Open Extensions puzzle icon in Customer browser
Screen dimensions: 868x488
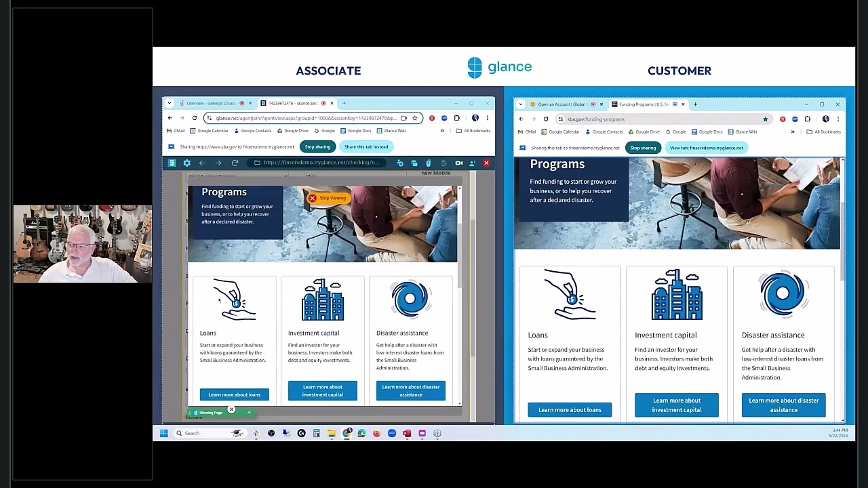pos(808,119)
